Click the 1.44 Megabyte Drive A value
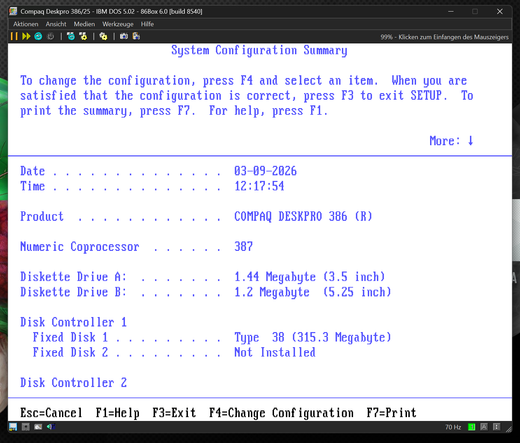The width and height of the screenshot is (520, 443). click(x=309, y=277)
